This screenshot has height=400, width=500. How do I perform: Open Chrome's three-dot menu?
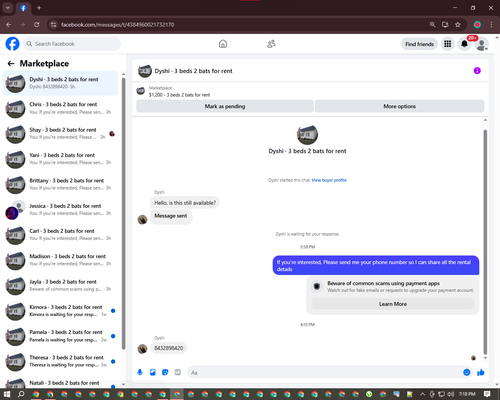(x=491, y=25)
